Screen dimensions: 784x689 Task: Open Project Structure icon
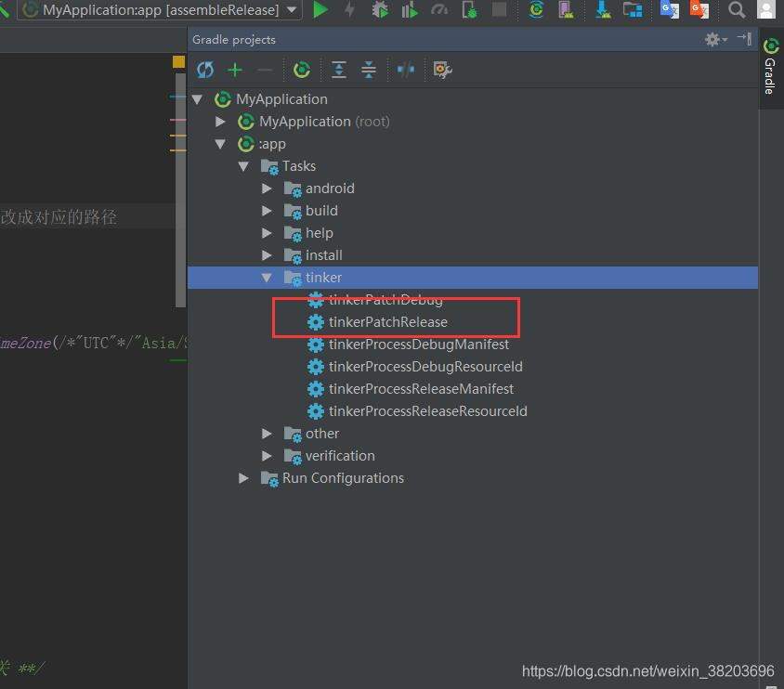(x=633, y=9)
